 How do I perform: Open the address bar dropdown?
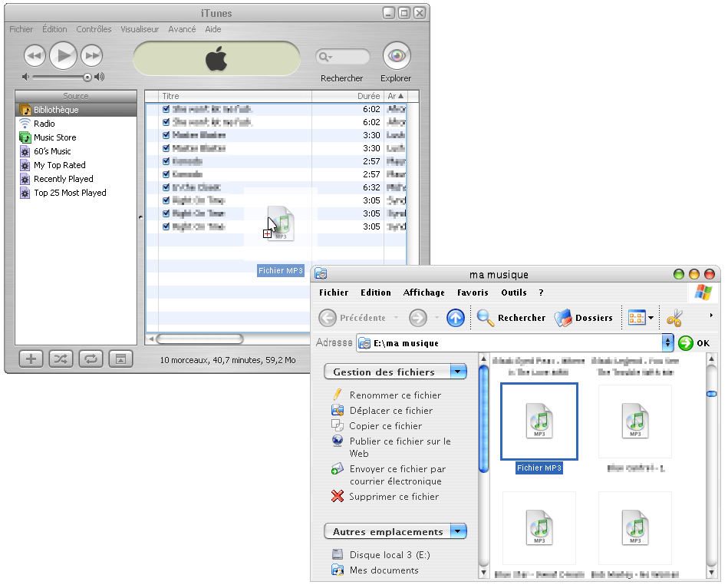[x=667, y=343]
